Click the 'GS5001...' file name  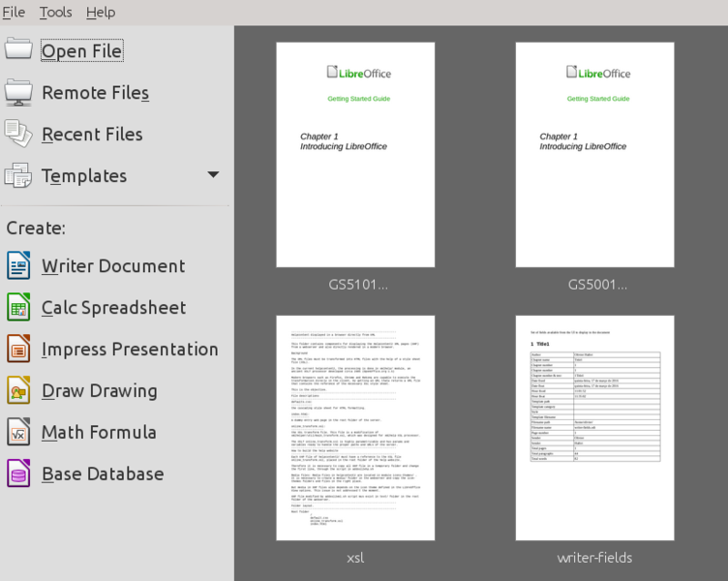[x=597, y=285]
